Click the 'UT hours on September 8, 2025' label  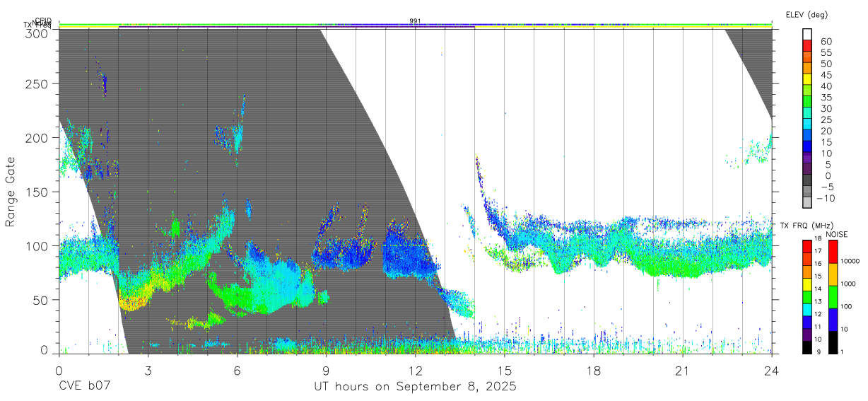(x=415, y=387)
